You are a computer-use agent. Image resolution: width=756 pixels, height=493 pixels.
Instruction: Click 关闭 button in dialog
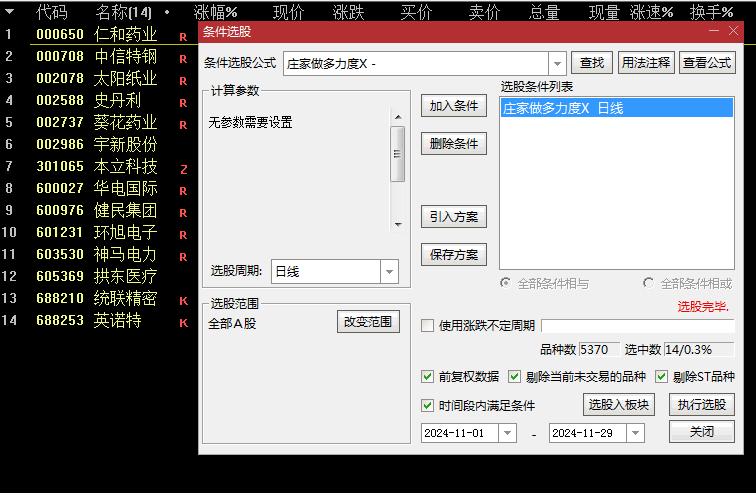(x=702, y=431)
